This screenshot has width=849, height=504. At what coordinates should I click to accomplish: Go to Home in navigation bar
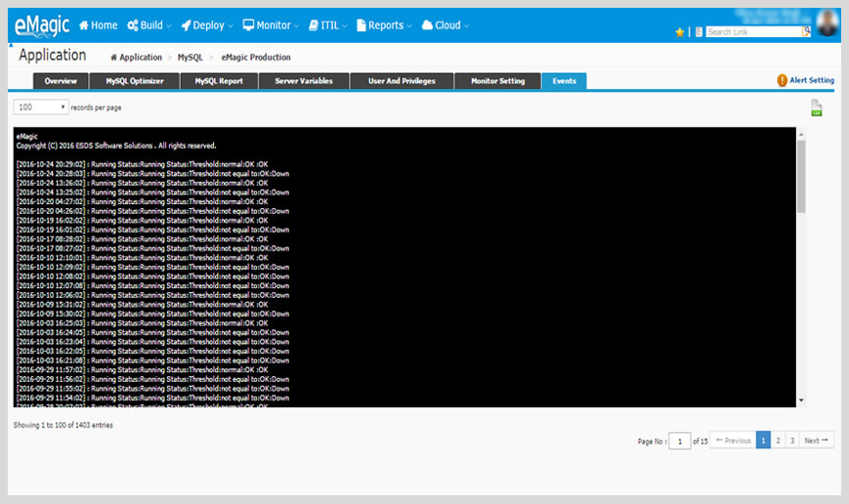click(98, 25)
